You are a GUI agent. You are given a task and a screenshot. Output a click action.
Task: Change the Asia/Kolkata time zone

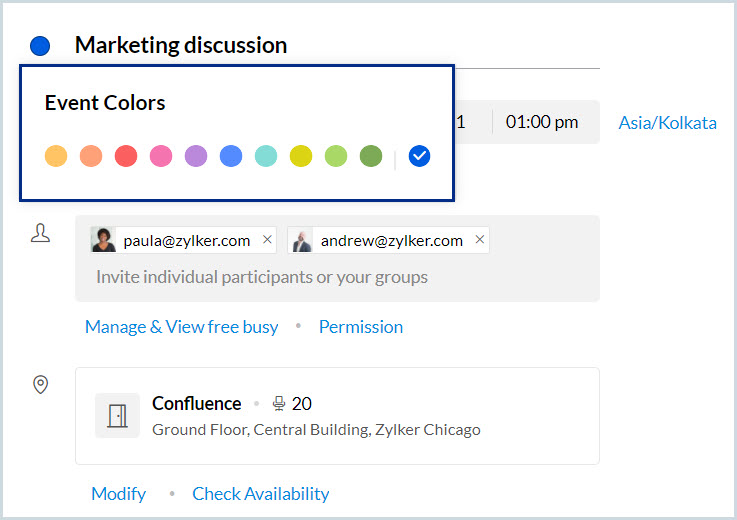tap(667, 123)
